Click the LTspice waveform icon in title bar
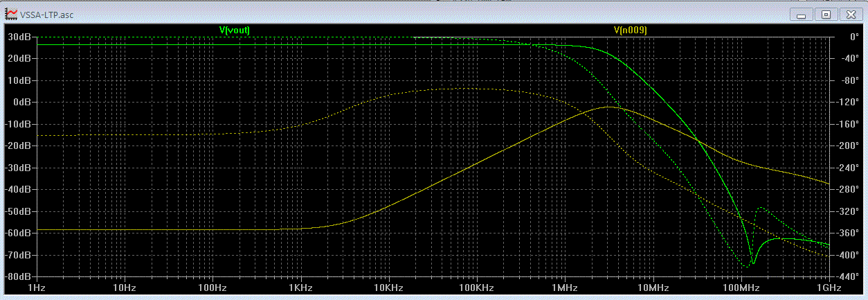This screenshot has height=300, width=868. pyautogui.click(x=10, y=13)
